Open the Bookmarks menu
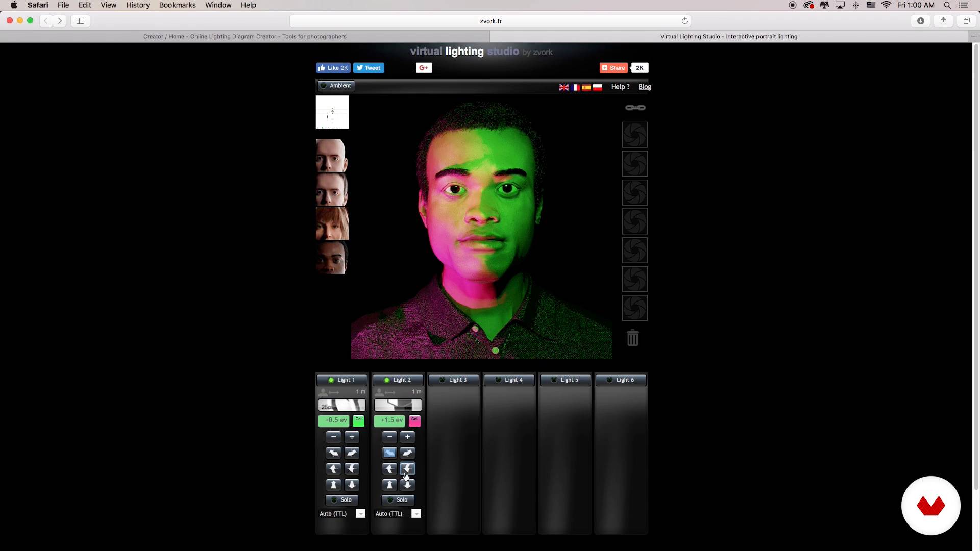Image resolution: width=980 pixels, height=551 pixels. [x=177, y=5]
